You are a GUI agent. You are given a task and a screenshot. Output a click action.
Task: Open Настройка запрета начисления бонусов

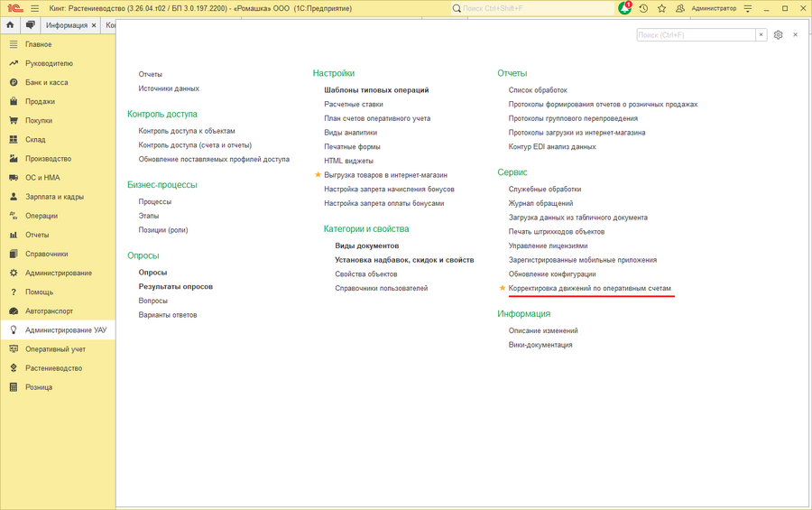(390, 190)
